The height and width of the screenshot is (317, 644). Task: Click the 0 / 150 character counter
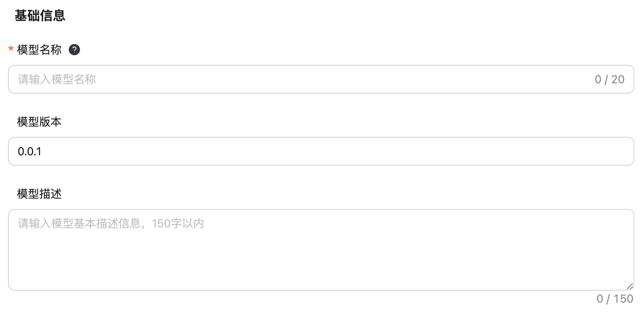point(614,299)
